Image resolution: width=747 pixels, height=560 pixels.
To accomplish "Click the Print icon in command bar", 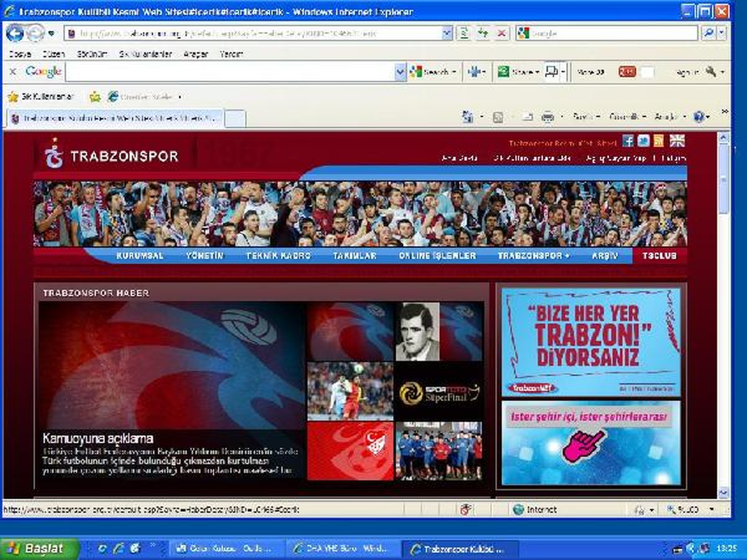I will click(x=547, y=116).
